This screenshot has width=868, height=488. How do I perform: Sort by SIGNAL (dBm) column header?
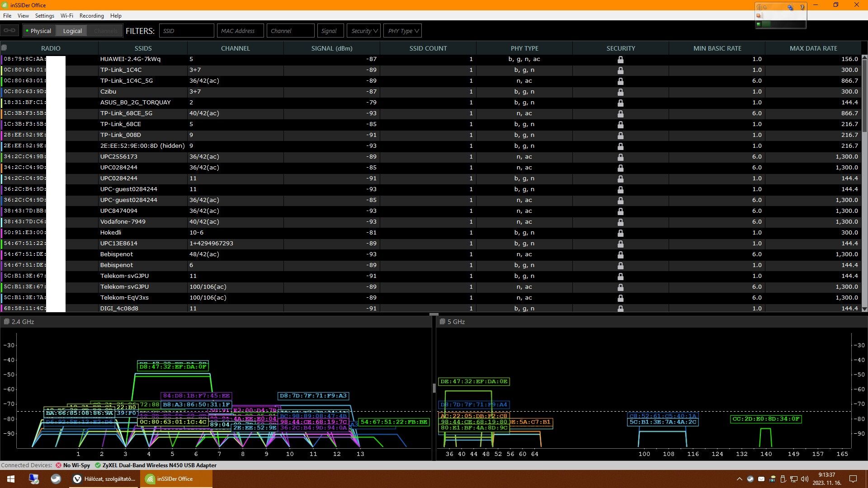(x=332, y=48)
